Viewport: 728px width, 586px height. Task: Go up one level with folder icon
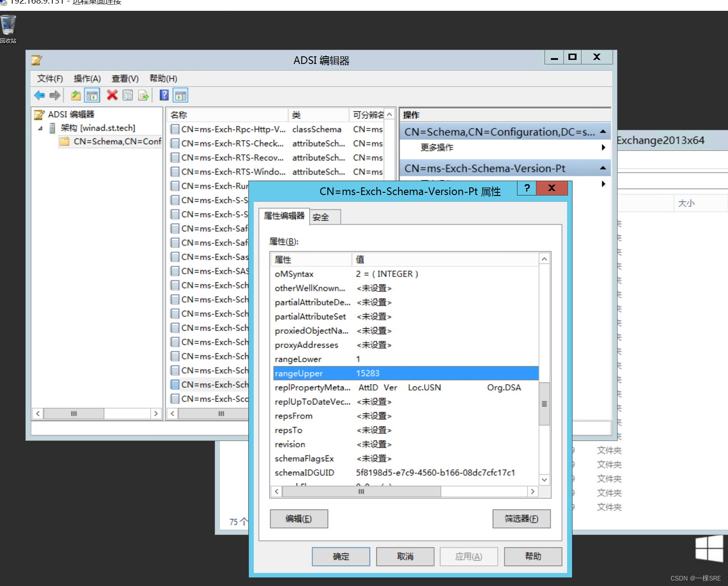pyautogui.click(x=76, y=95)
